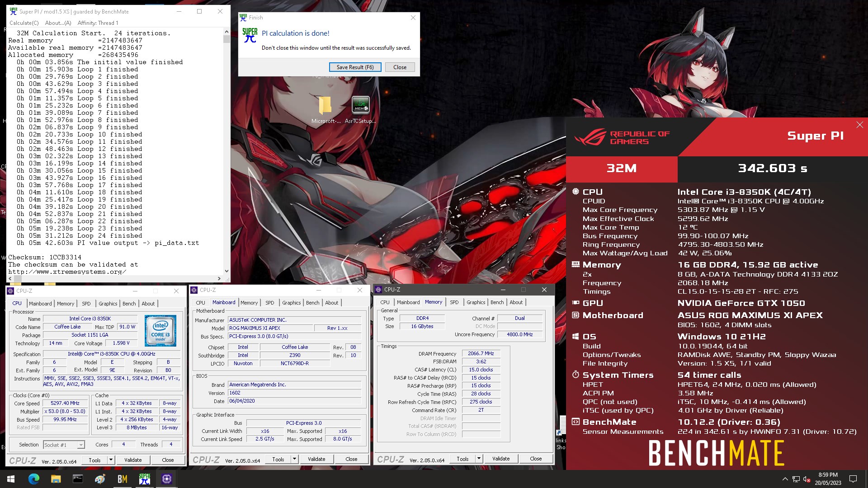Click the CAS# Latency value 15.0 clocks
Screen dimensions: 868x488
(481, 370)
